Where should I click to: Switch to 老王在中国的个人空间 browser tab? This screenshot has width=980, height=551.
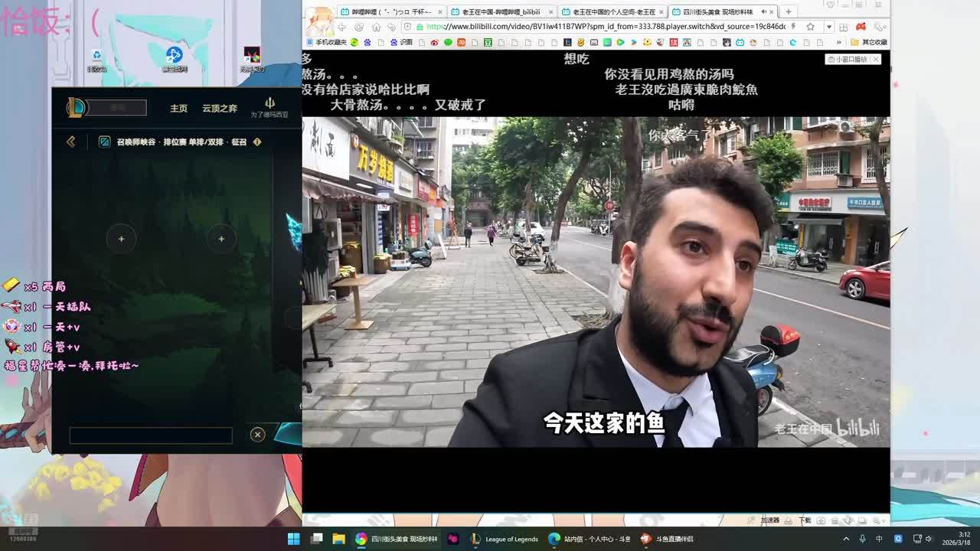pos(612,11)
